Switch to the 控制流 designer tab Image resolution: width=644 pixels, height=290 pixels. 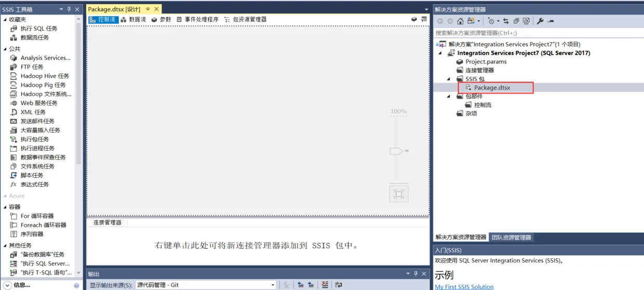coord(103,19)
